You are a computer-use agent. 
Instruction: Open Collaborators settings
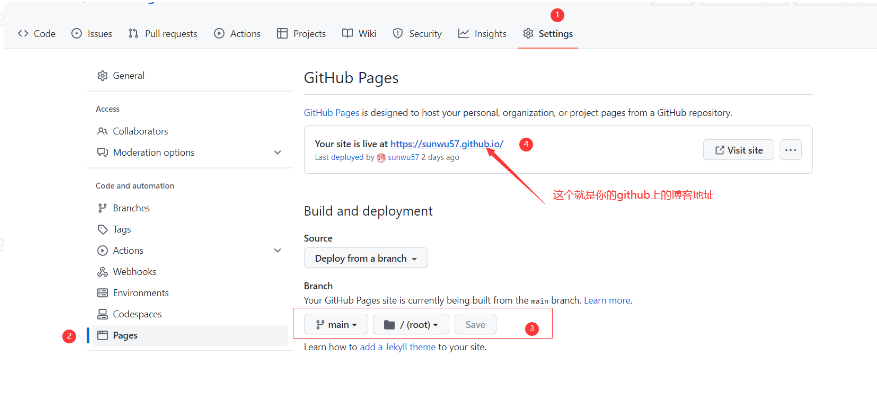[x=190, y=131]
